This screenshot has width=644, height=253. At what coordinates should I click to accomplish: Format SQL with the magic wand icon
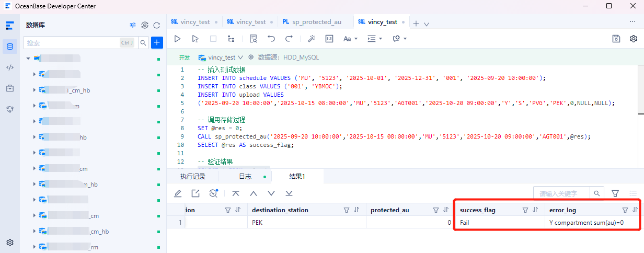tap(312, 39)
